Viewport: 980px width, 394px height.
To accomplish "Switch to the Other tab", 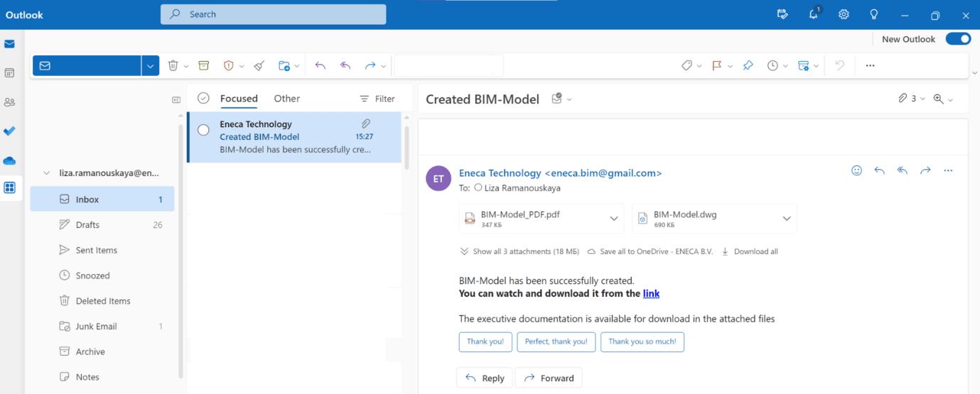I will [x=287, y=99].
